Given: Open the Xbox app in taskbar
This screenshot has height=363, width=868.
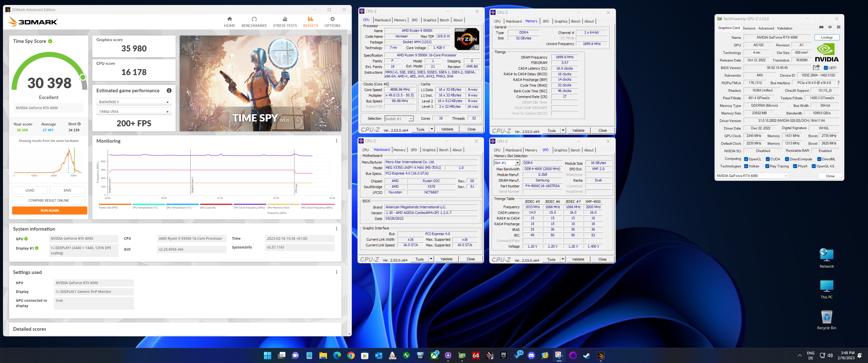Looking at the screenshot, I should [434, 355].
